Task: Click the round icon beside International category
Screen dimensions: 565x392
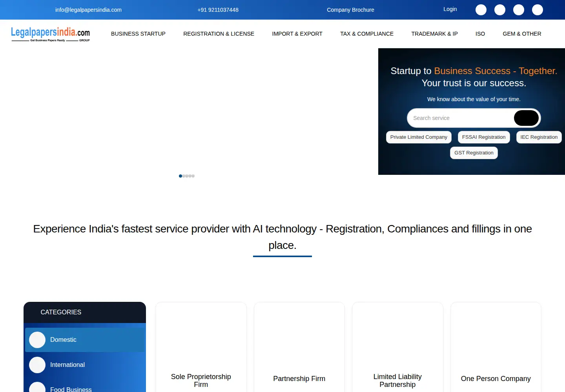Action: tap(37, 365)
